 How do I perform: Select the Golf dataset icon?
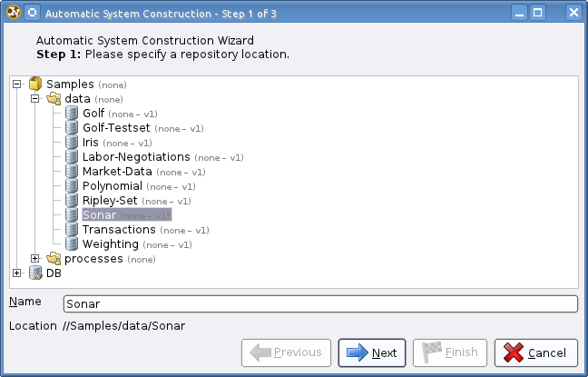tap(72, 113)
